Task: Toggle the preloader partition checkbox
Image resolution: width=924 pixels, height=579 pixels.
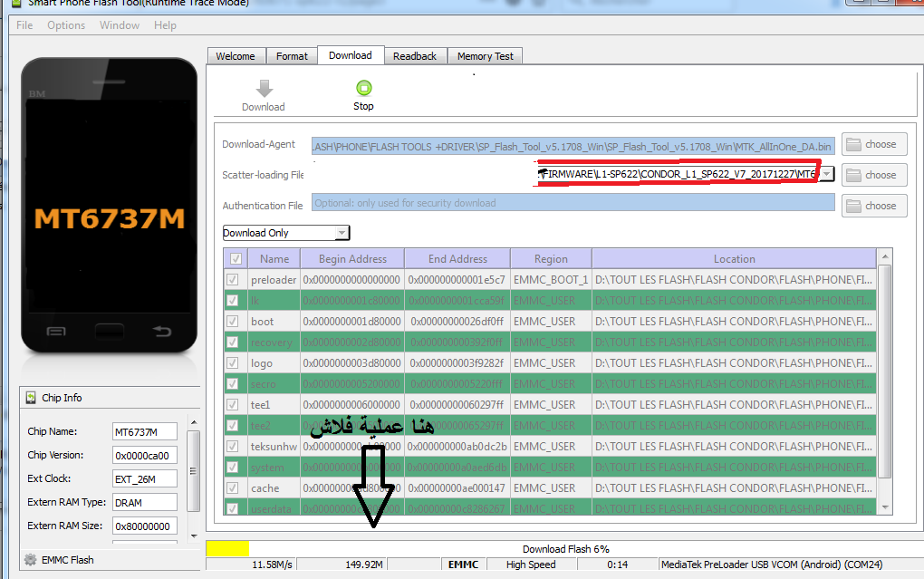Action: click(x=233, y=279)
